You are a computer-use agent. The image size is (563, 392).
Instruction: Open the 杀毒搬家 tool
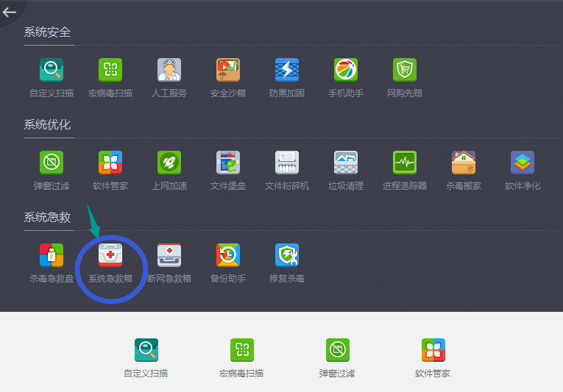coord(464,163)
